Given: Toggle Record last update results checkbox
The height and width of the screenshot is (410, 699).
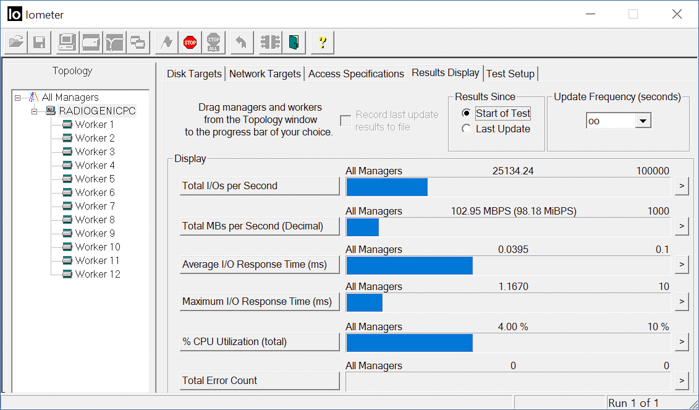Looking at the screenshot, I should pos(345,121).
